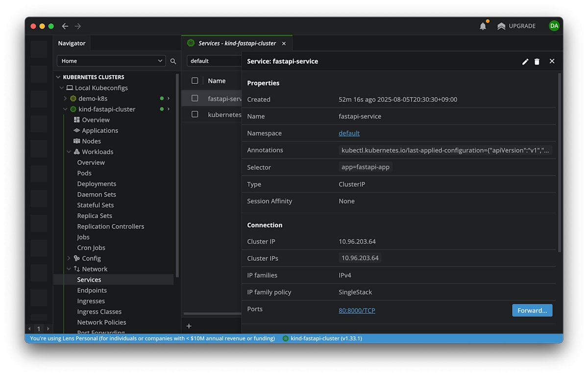Screen dimensions: 588x376
Task: Click the kind-fastapi-cluster cluster icon
Action: [73, 109]
